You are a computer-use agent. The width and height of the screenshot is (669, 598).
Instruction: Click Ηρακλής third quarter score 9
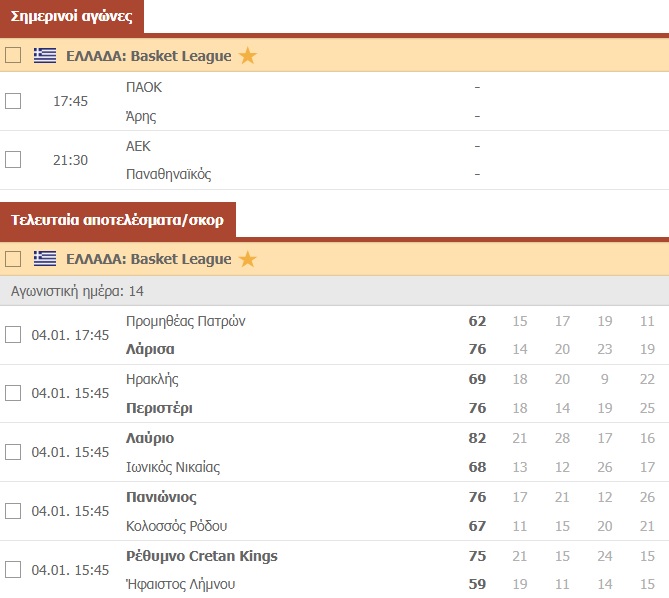click(605, 379)
